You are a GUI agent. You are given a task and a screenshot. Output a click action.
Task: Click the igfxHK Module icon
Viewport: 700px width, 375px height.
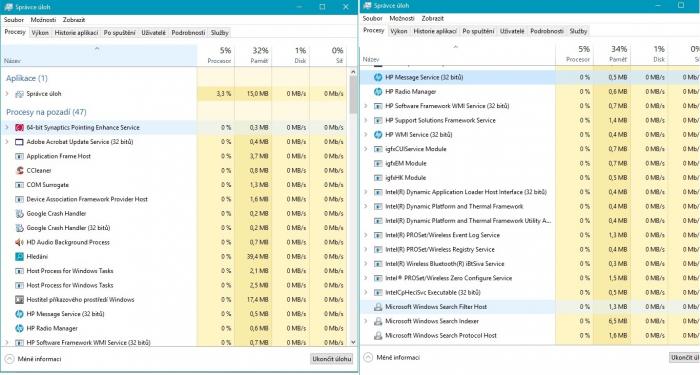pos(378,178)
